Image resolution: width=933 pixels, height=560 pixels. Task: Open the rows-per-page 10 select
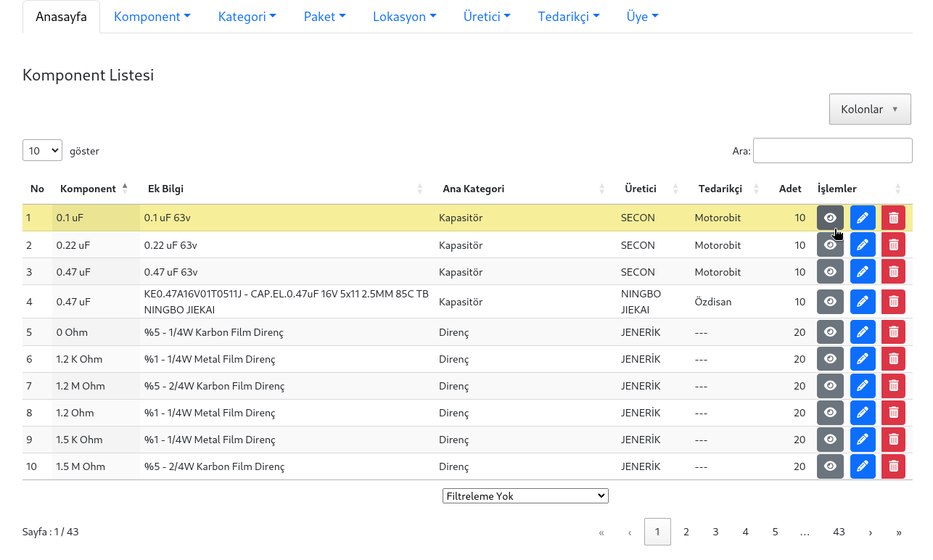pyautogui.click(x=42, y=151)
